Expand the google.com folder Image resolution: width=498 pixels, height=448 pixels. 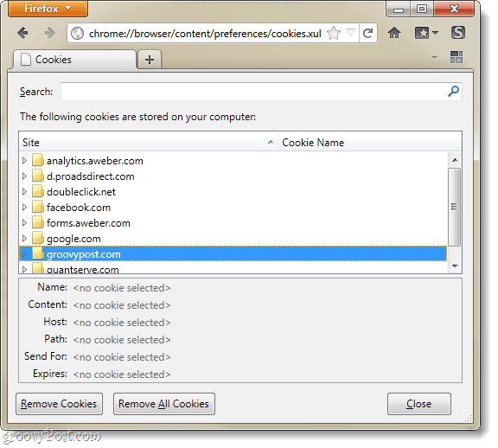24,239
